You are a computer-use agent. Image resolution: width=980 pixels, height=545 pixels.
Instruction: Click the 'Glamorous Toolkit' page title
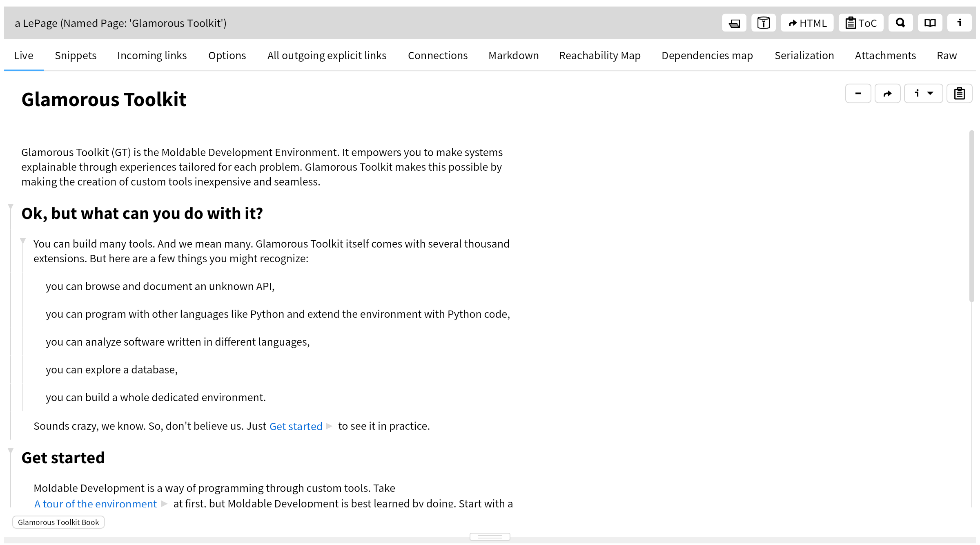click(104, 99)
